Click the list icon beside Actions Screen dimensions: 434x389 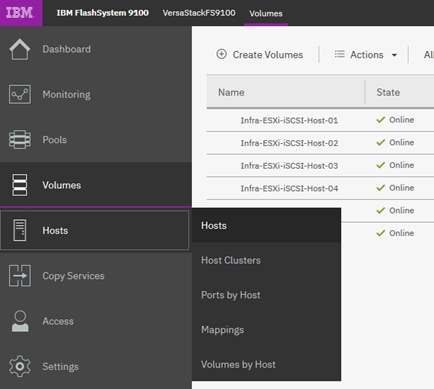(x=339, y=54)
